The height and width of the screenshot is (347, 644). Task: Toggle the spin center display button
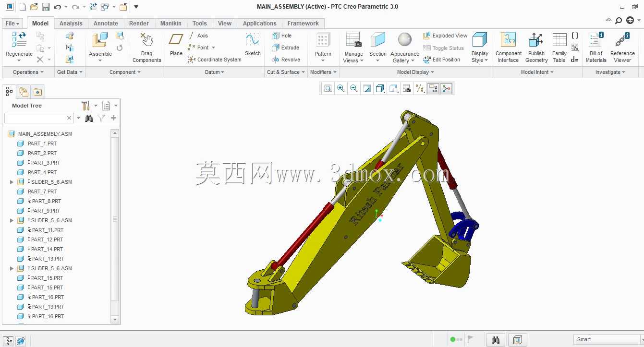[446, 88]
